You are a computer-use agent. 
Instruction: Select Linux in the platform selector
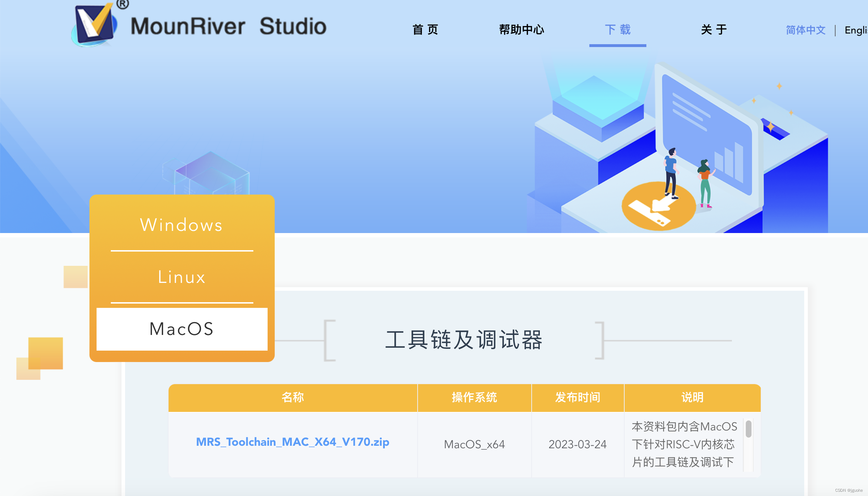(181, 277)
